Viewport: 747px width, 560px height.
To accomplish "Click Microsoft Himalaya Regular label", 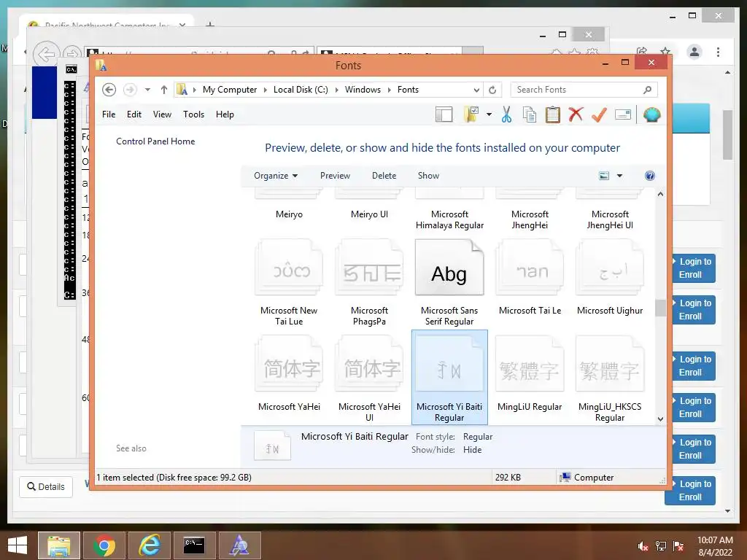I will [449, 219].
